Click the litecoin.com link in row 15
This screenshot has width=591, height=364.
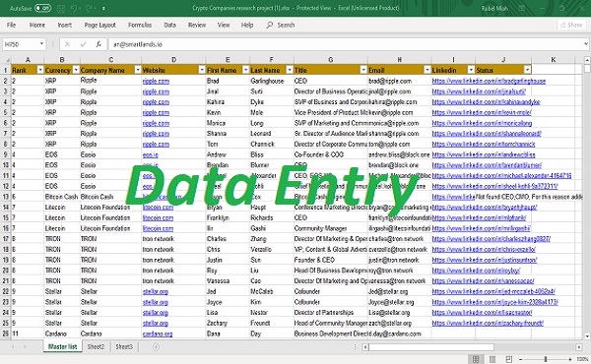(x=158, y=218)
